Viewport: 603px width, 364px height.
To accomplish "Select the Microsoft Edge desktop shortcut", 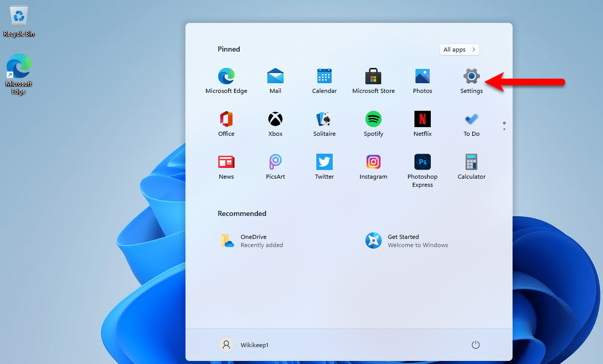I will click(18, 75).
